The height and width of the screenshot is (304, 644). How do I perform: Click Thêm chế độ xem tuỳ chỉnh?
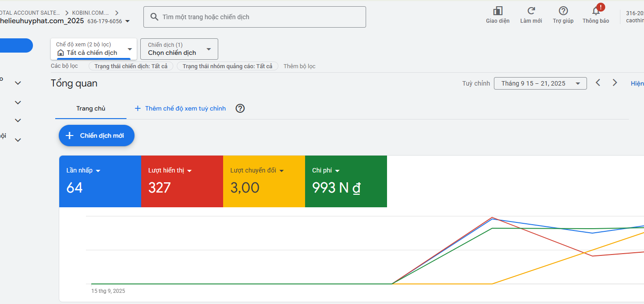180,108
